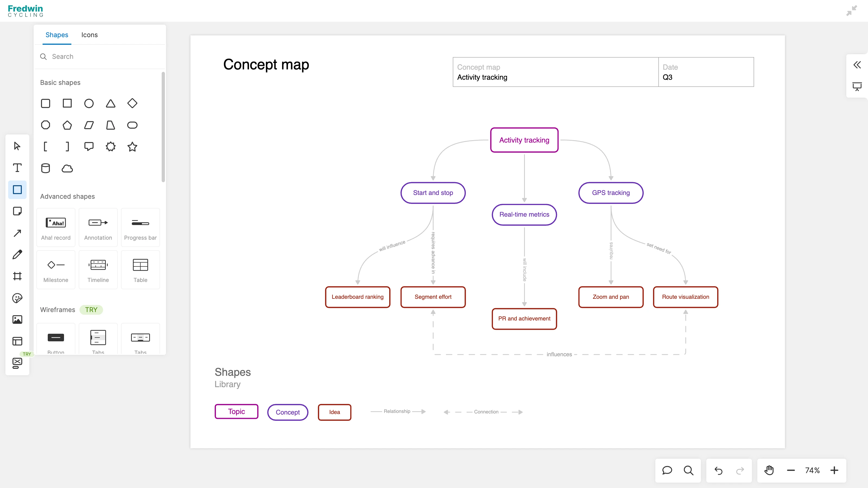Click the undo button
Image resolution: width=868 pixels, height=488 pixels.
point(718,470)
